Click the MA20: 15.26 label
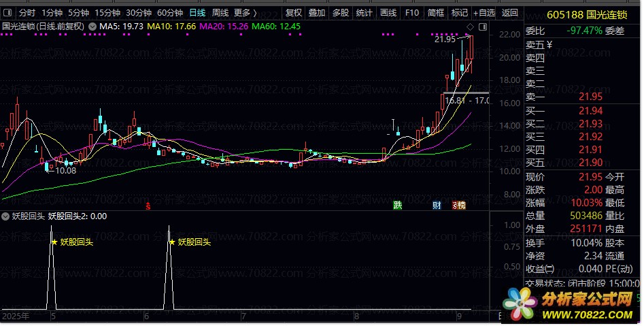The width and height of the screenshot is (644, 326). tap(224, 27)
